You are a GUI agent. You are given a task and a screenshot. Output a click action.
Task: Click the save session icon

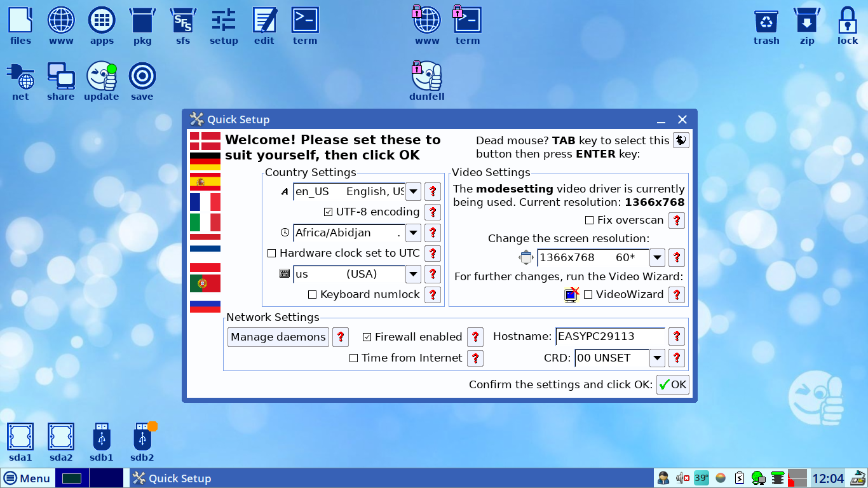tap(142, 81)
